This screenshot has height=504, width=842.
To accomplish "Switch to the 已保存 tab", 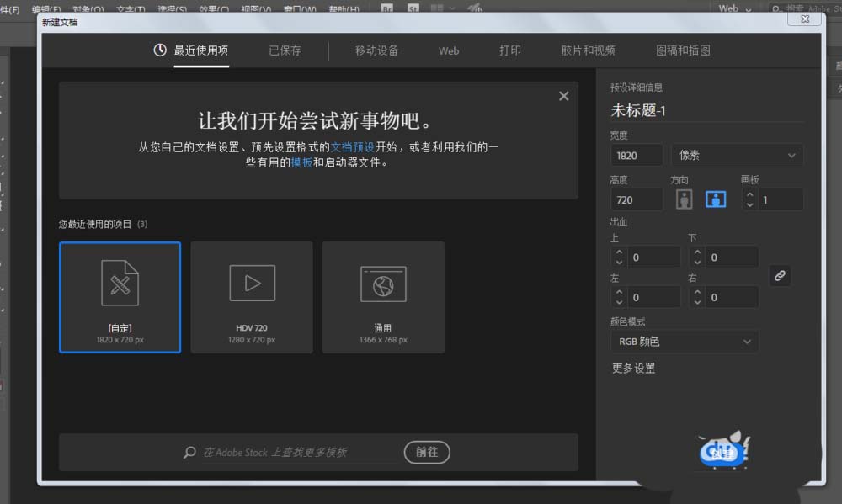I will 285,50.
